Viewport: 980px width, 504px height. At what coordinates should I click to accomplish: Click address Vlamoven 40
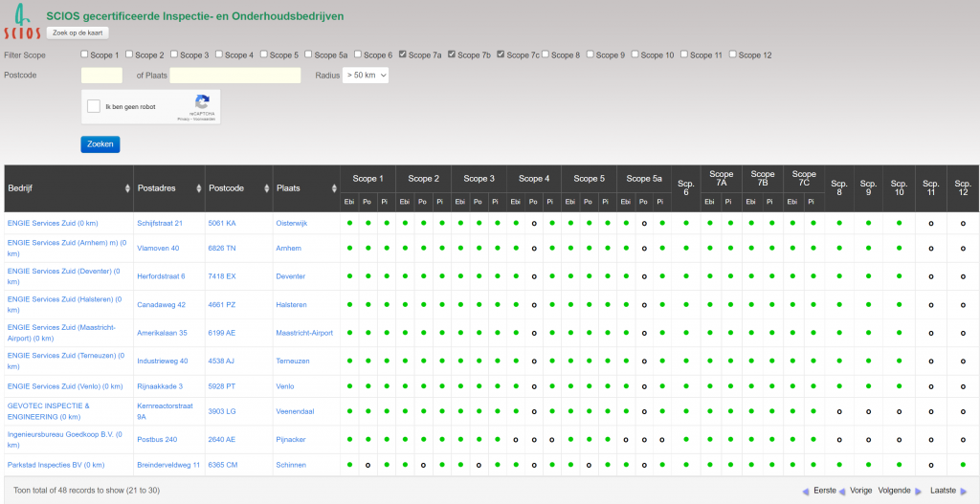tap(158, 248)
